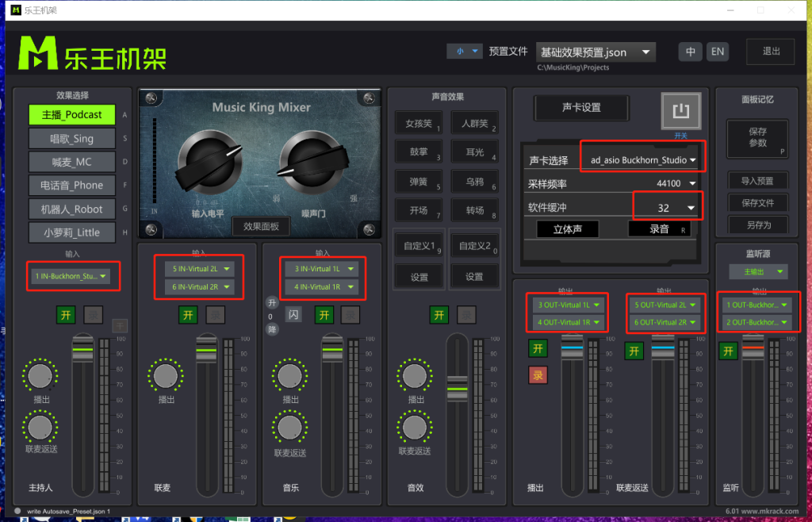Select the 小萝莉_Little effect preset
This screenshot has height=522, width=812.
tap(72, 232)
